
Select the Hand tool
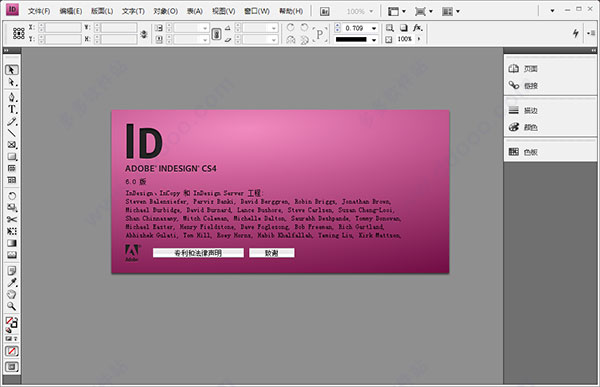pos(12,294)
